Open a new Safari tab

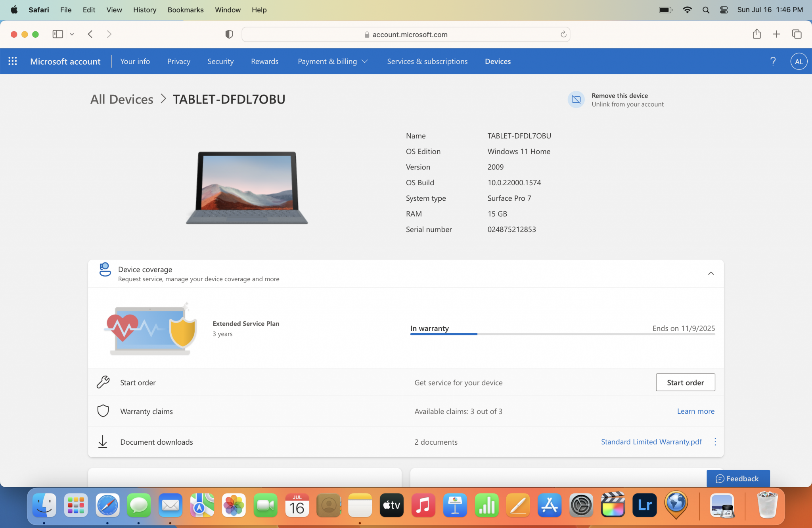point(776,34)
